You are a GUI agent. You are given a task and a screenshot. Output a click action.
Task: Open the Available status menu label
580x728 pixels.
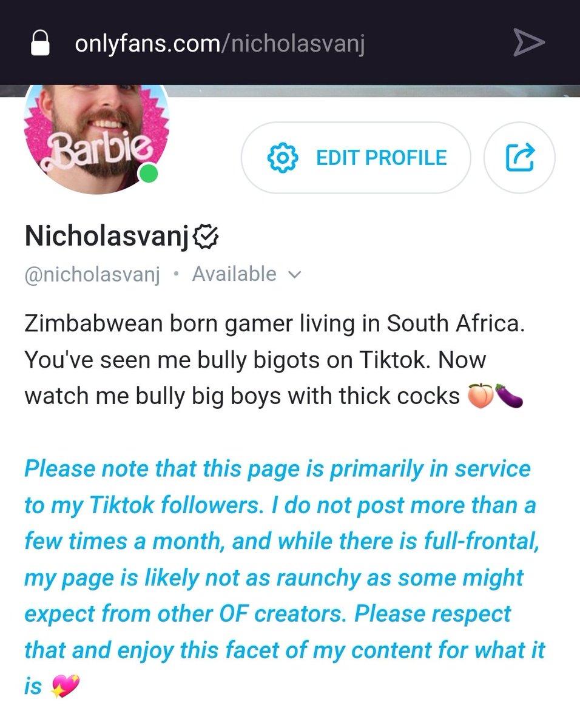(x=234, y=274)
